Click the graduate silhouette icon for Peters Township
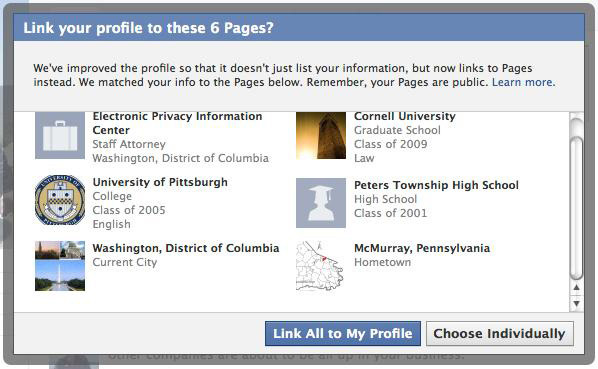598x369 pixels. [x=321, y=203]
